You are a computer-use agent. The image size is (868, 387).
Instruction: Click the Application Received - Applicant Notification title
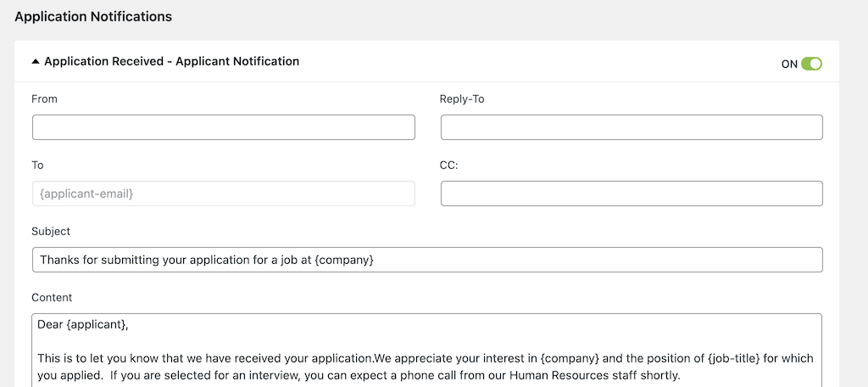[x=171, y=62]
